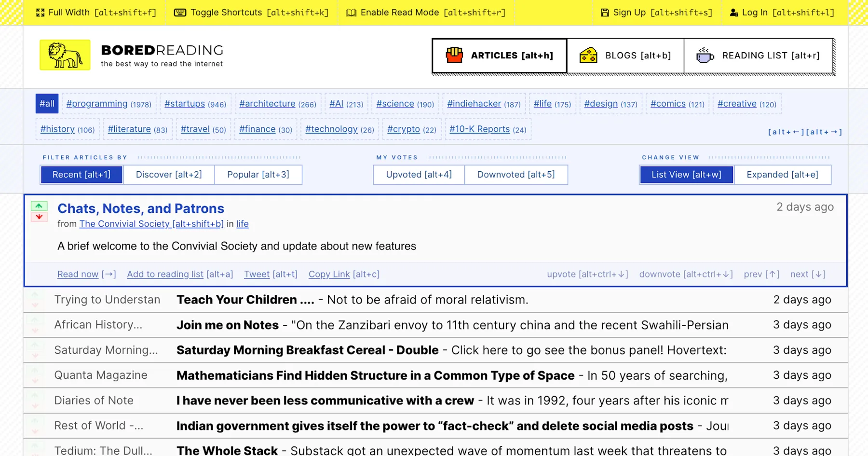Select the Popular filter
The height and width of the screenshot is (456, 868).
pyautogui.click(x=258, y=175)
